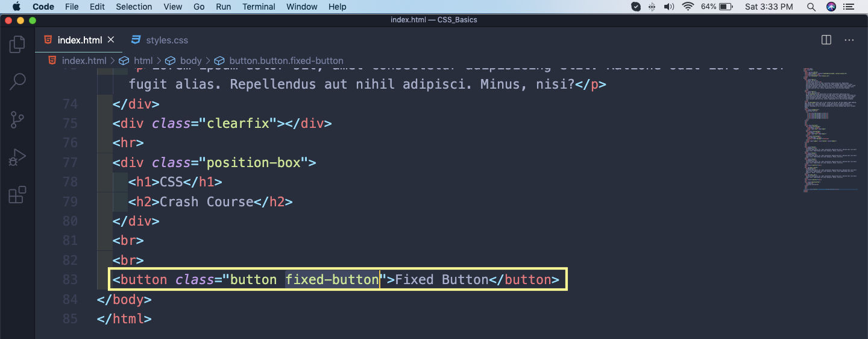Open the volume control in menu bar
The width and height of the screenshot is (868, 339).
pos(669,7)
